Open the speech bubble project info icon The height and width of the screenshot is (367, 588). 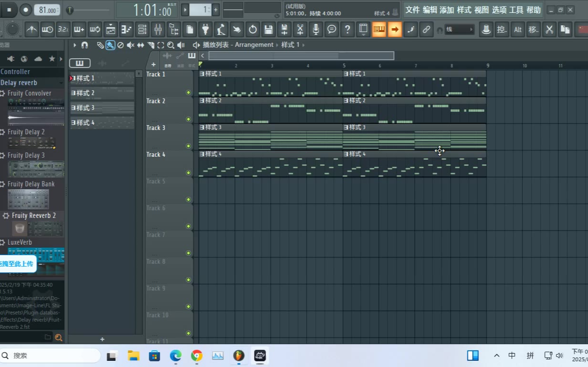[x=332, y=30]
